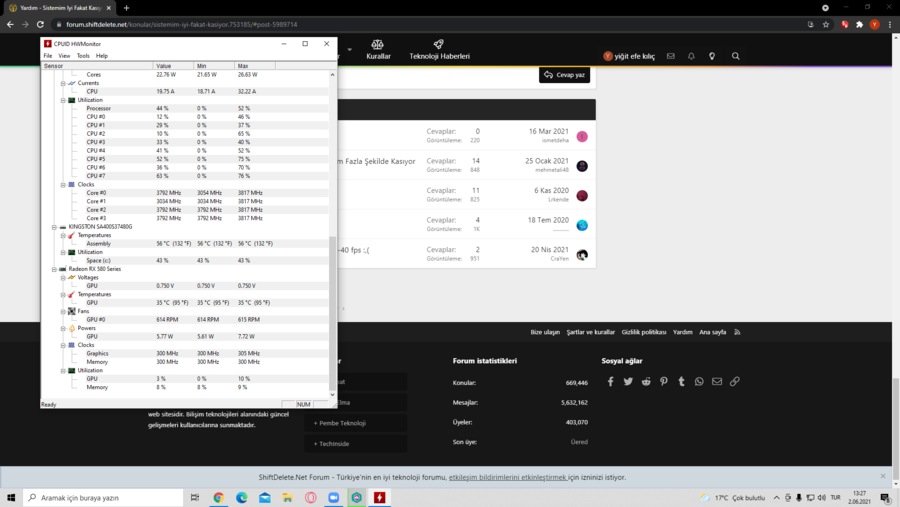Click the WhatsApp share icon
The height and width of the screenshot is (507, 900).
click(x=699, y=381)
